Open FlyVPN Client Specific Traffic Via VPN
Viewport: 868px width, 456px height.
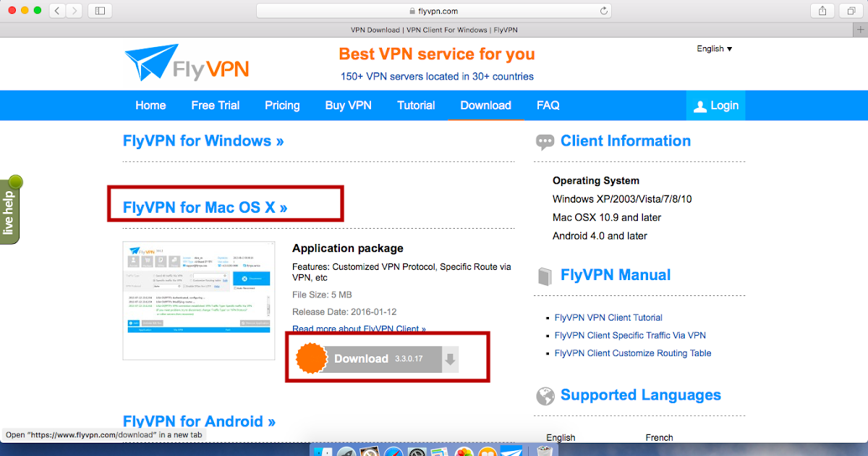[630, 335]
